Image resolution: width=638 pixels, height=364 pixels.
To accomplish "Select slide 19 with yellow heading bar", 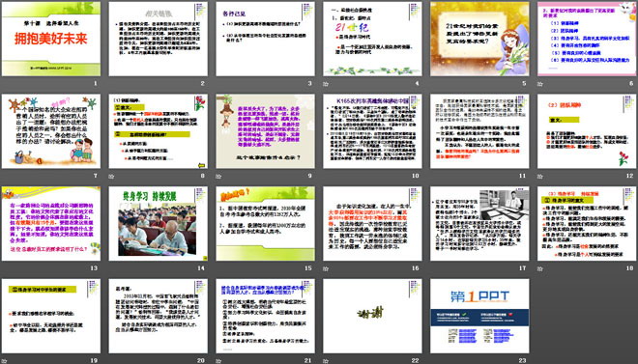I will [51, 316].
